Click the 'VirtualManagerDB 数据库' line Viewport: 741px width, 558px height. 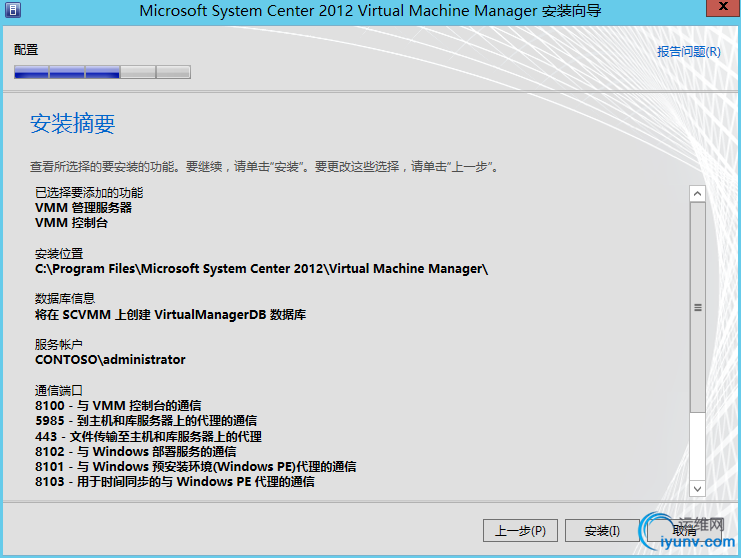[171, 315]
